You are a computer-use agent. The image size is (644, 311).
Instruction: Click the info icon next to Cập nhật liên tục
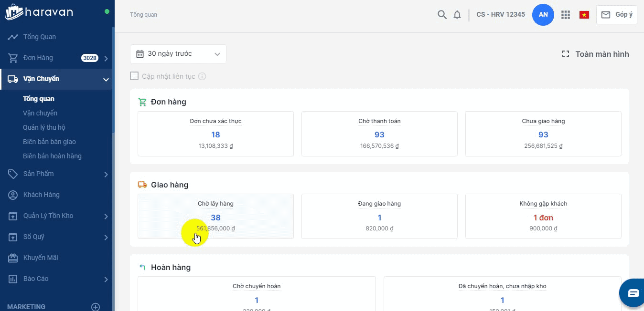click(202, 76)
